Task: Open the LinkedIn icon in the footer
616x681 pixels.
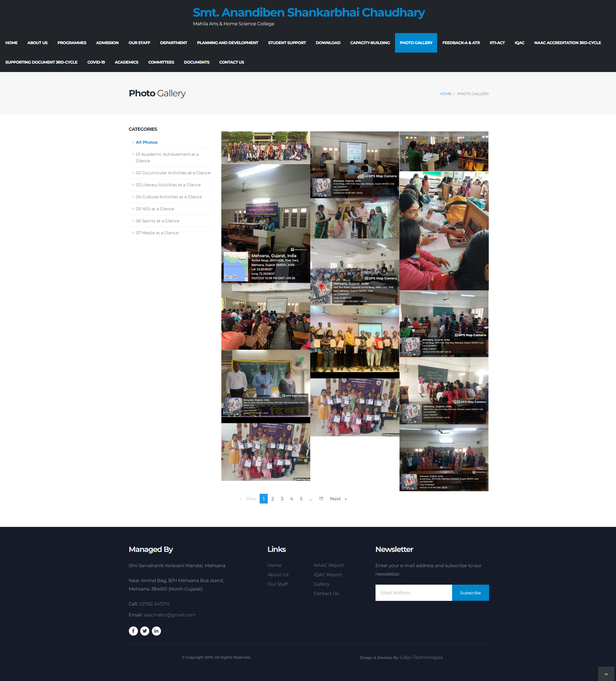Action: click(156, 631)
